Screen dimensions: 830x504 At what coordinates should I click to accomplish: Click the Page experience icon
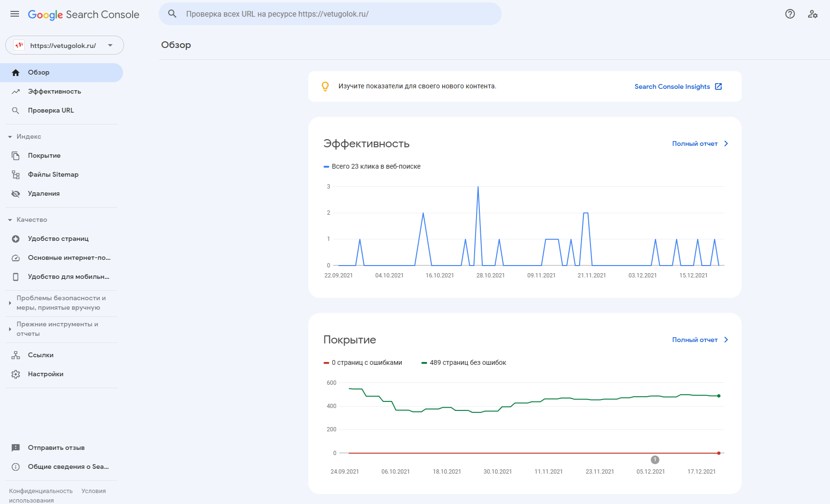coord(16,239)
